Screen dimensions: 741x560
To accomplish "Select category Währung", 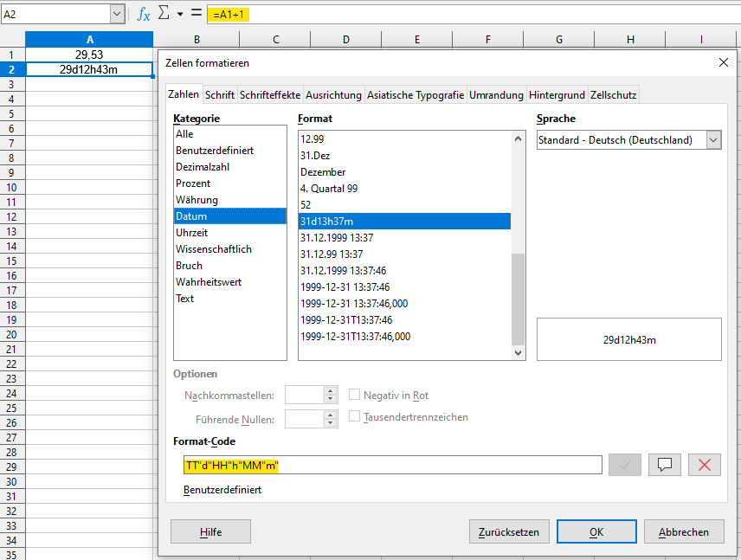I will 229,200.
